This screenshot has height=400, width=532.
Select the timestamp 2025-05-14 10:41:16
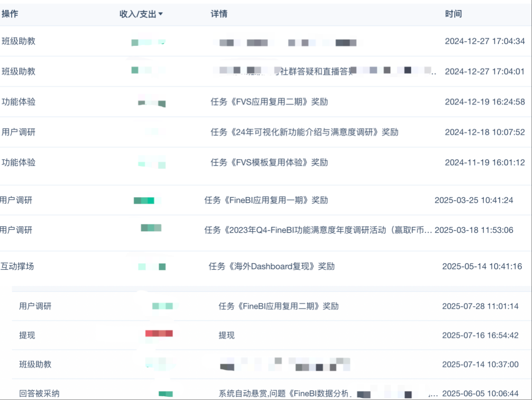[x=482, y=266]
